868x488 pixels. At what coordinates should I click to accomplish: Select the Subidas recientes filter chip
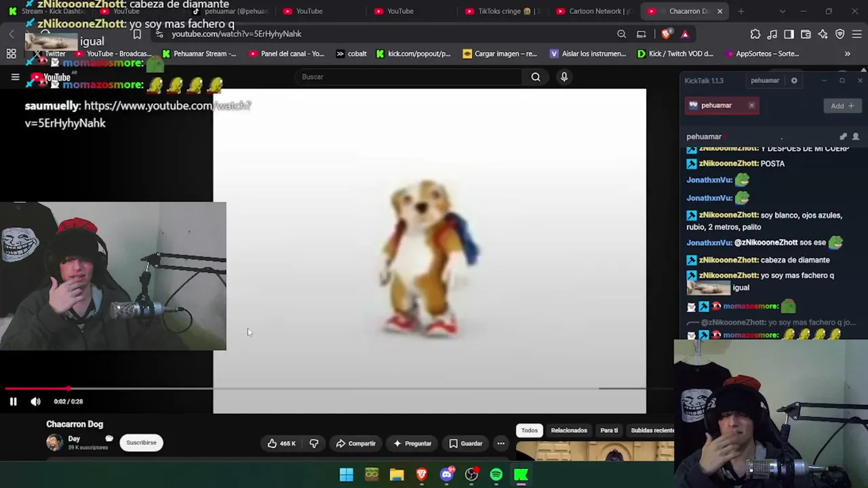pyautogui.click(x=652, y=430)
